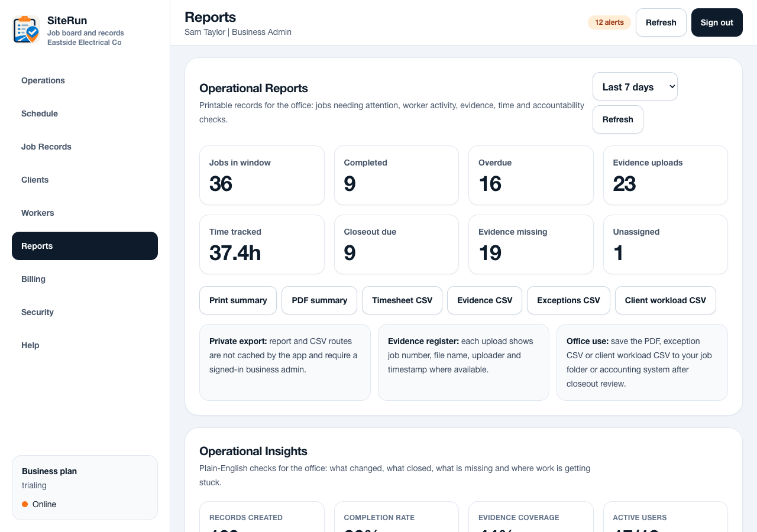Download the Evidence CSV

tap(485, 300)
